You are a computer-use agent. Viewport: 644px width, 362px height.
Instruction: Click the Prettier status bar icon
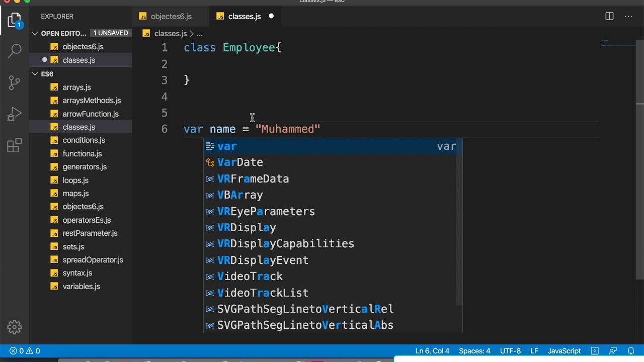(x=595, y=351)
